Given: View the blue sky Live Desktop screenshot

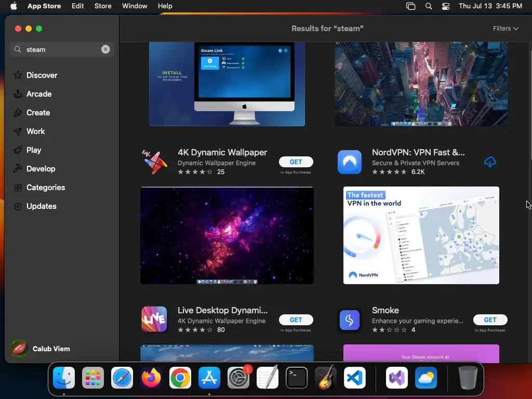Looking at the screenshot, I should (227, 353).
